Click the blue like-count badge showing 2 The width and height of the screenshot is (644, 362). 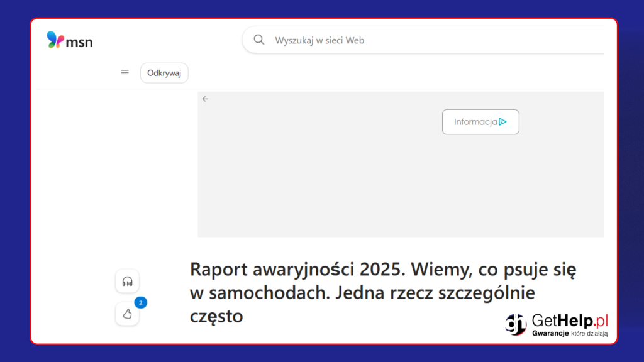pos(141,303)
